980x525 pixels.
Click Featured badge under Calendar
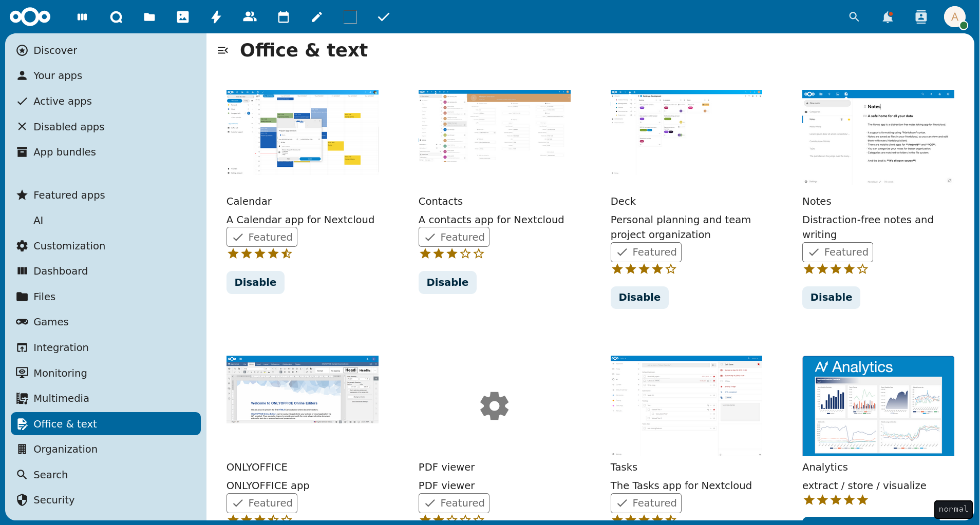[x=262, y=237]
